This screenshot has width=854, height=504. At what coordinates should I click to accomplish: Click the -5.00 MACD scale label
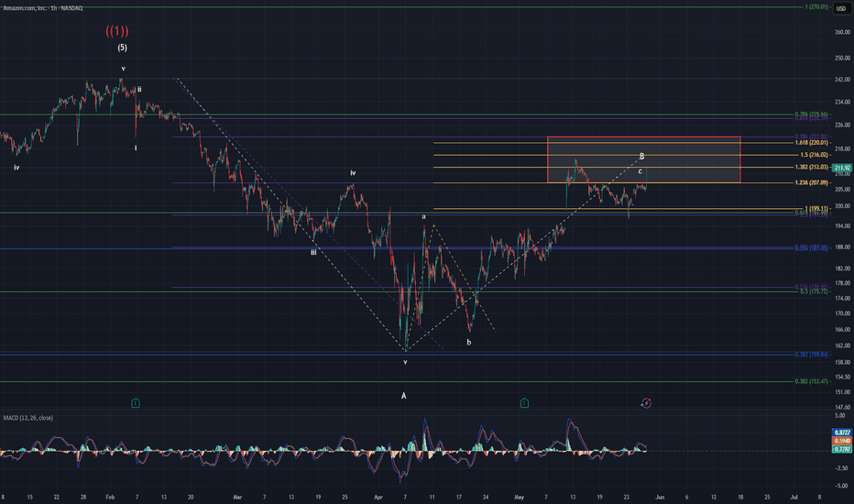pos(842,486)
